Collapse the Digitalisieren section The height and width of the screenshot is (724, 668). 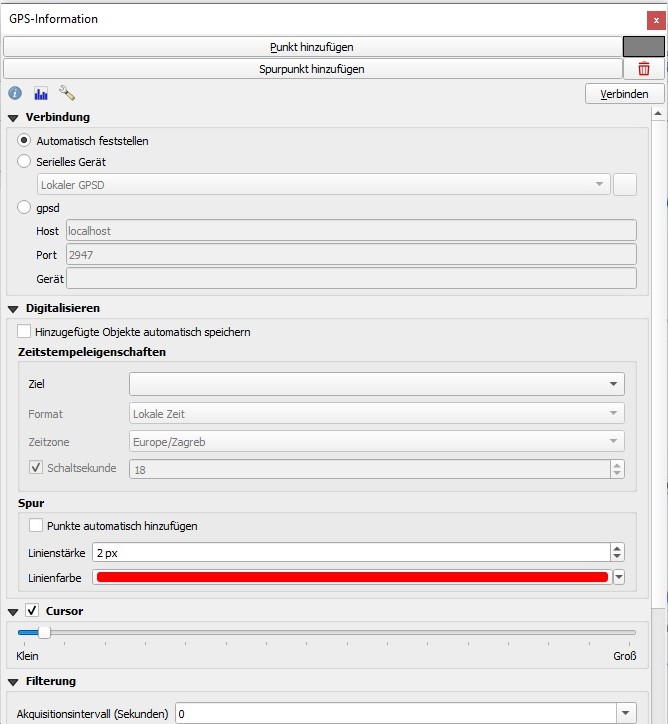tap(13, 309)
